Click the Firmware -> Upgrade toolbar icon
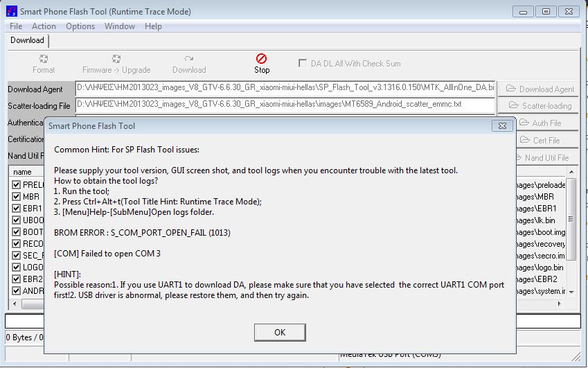 pyautogui.click(x=116, y=59)
